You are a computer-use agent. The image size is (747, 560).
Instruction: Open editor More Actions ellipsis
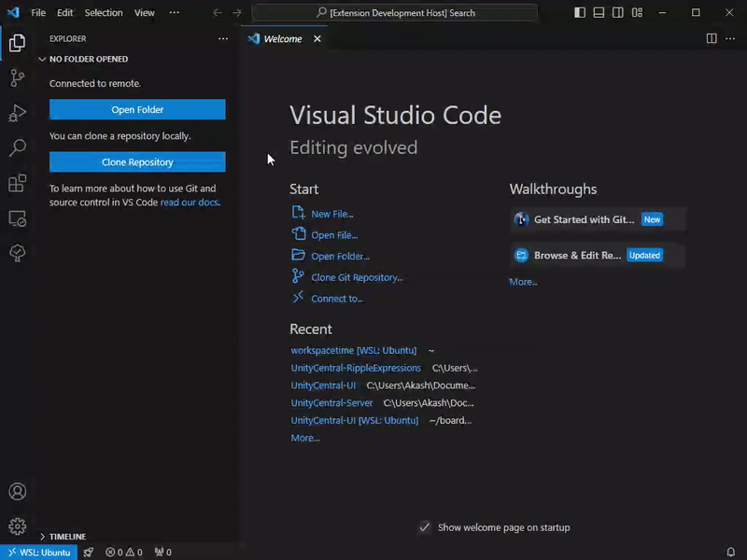point(730,38)
